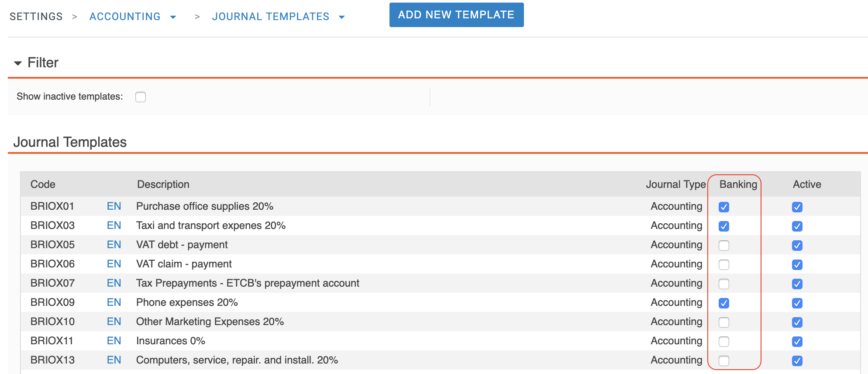
Task: Click description Insurances 0%
Action: (x=171, y=341)
